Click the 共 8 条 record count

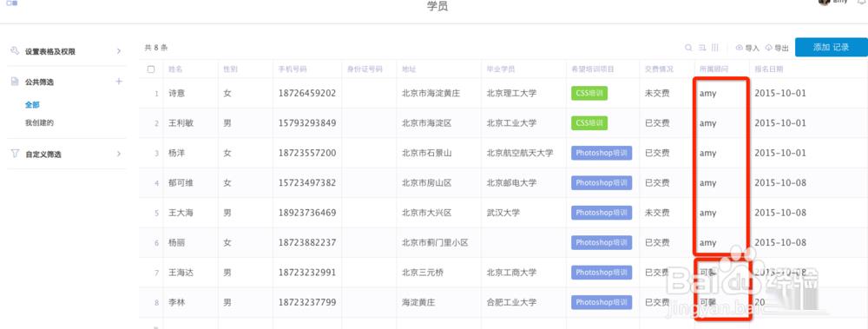point(156,48)
